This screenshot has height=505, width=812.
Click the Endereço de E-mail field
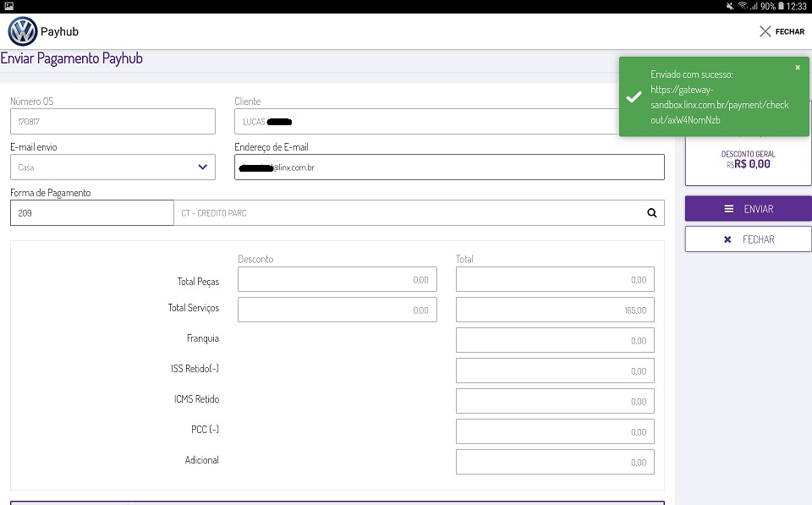click(x=449, y=167)
